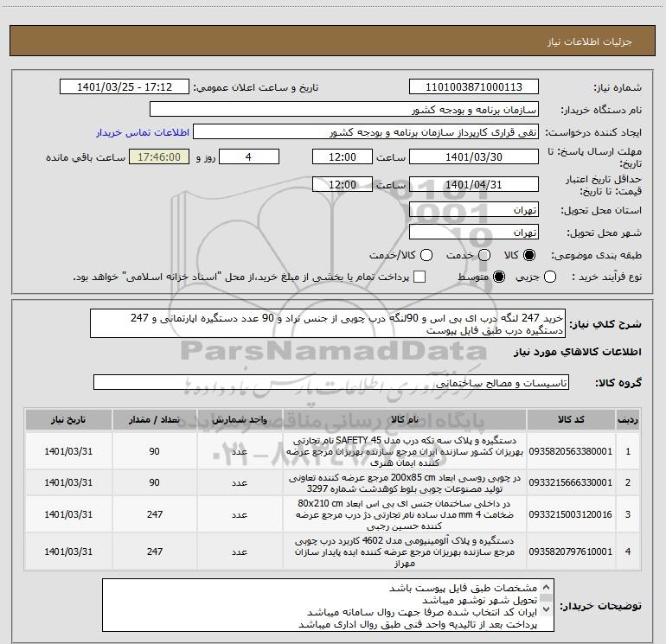Click the price validity date 1401/04/31
This screenshot has width=666, height=644.
click(x=474, y=185)
